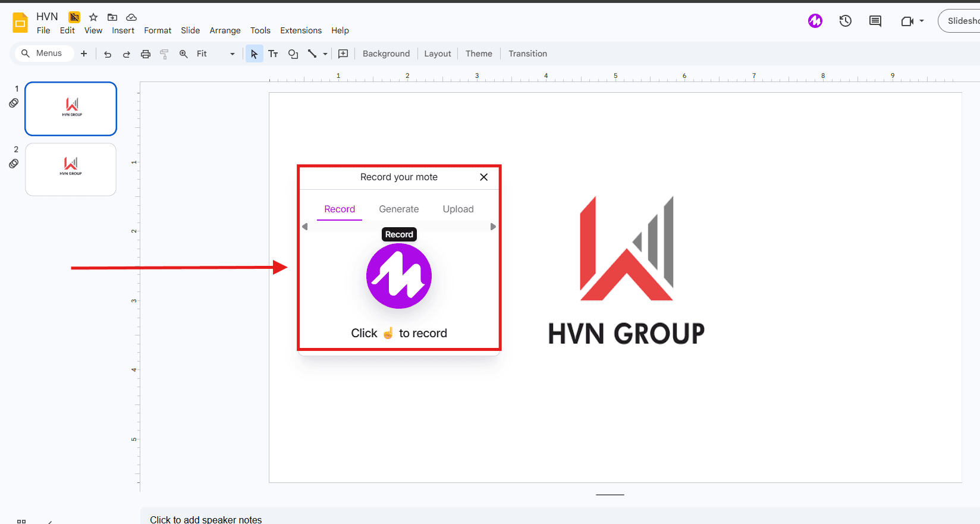
Task: Redo the last action
Action: [127, 54]
